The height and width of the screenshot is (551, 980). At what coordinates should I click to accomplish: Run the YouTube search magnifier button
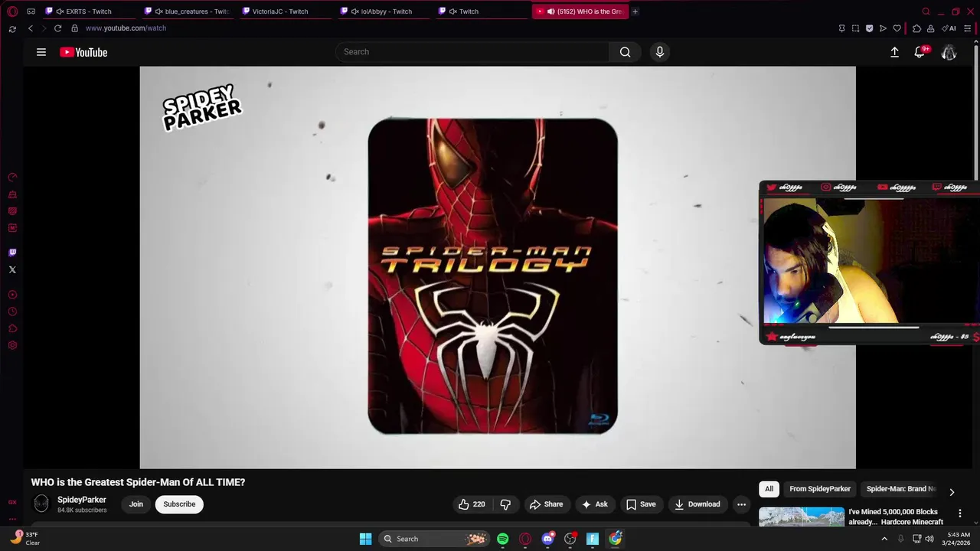point(625,52)
